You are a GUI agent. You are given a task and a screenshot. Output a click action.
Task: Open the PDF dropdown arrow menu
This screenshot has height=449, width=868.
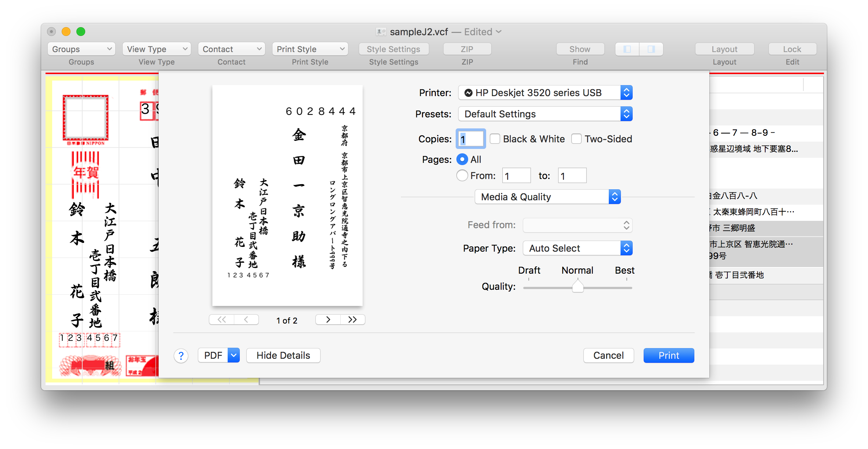click(x=234, y=355)
